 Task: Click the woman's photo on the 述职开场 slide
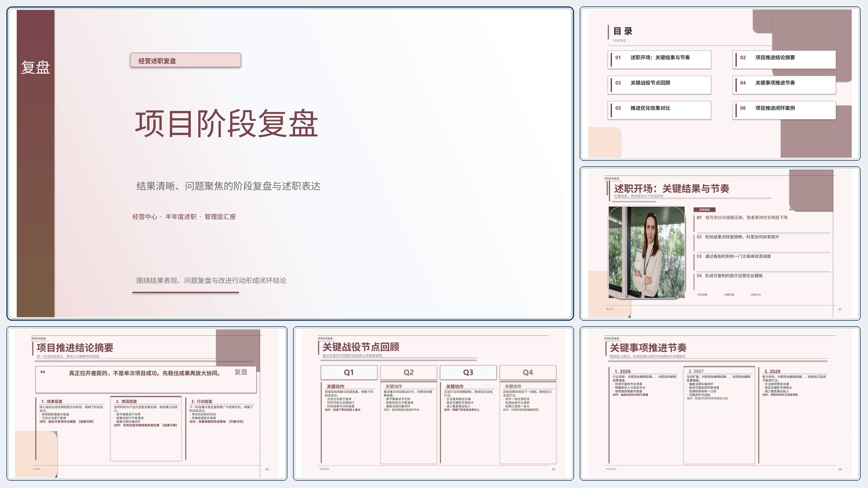tap(647, 252)
